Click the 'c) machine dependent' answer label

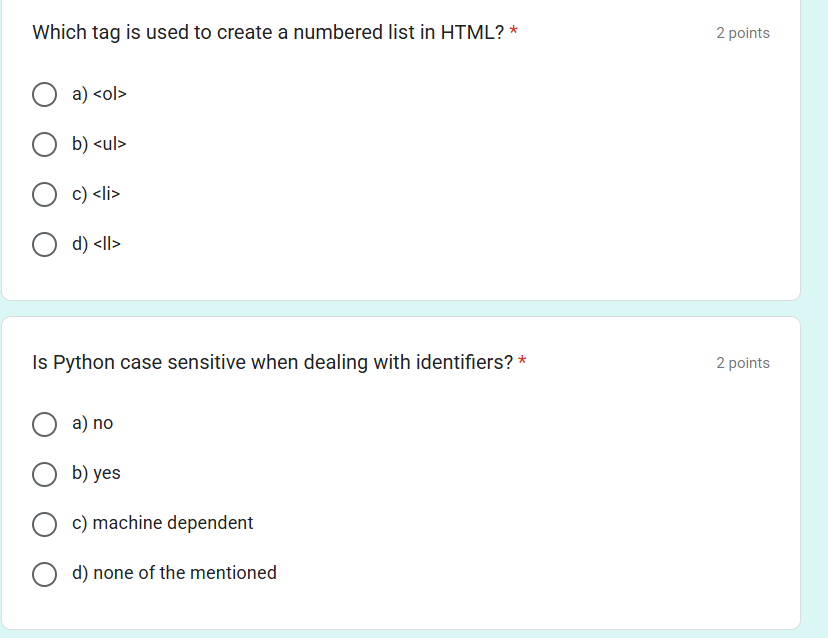[163, 523]
